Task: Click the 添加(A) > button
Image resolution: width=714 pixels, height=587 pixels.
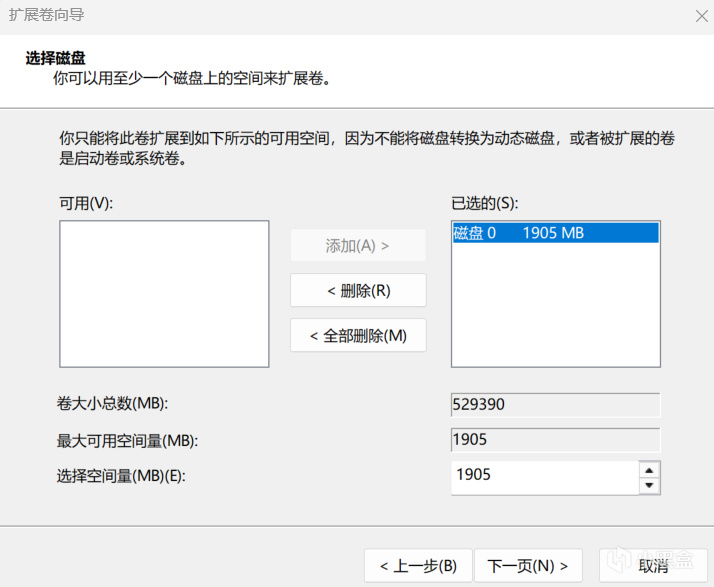Action: (357, 246)
